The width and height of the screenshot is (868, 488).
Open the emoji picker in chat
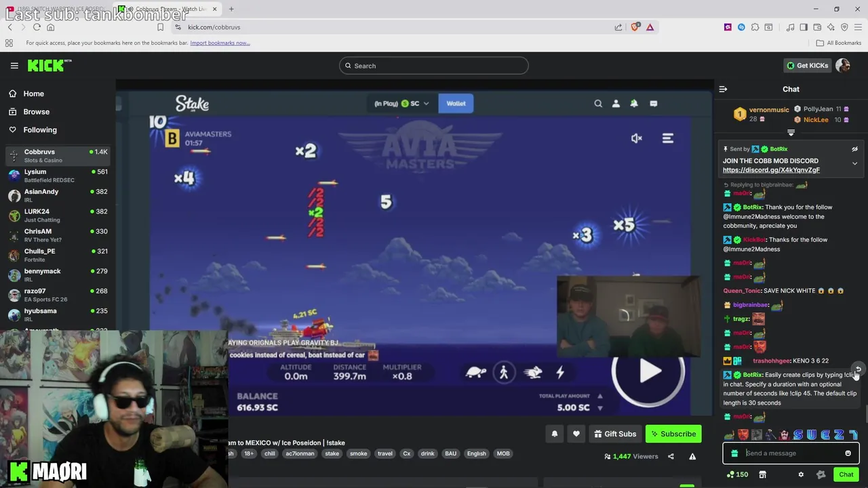(848, 453)
